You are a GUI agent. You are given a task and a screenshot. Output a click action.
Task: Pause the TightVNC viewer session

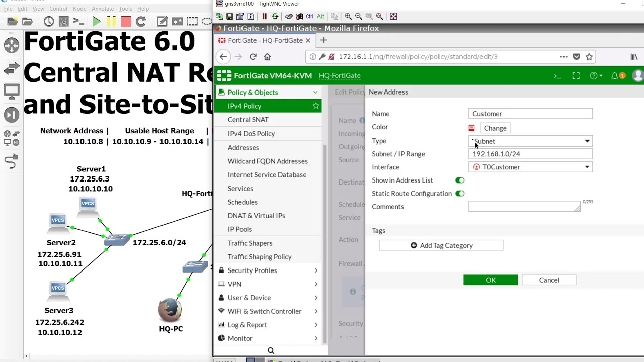pyautogui.click(x=264, y=16)
